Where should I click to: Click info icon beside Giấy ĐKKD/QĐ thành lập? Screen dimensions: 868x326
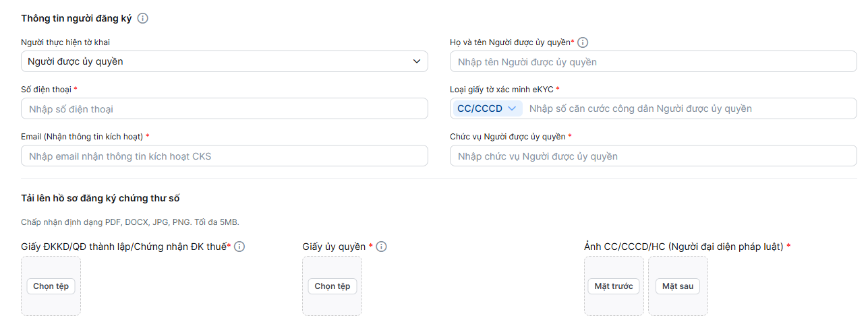pyautogui.click(x=239, y=247)
